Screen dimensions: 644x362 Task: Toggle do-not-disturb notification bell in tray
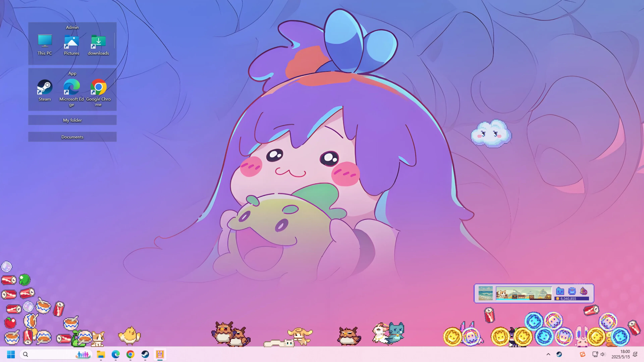(x=635, y=354)
